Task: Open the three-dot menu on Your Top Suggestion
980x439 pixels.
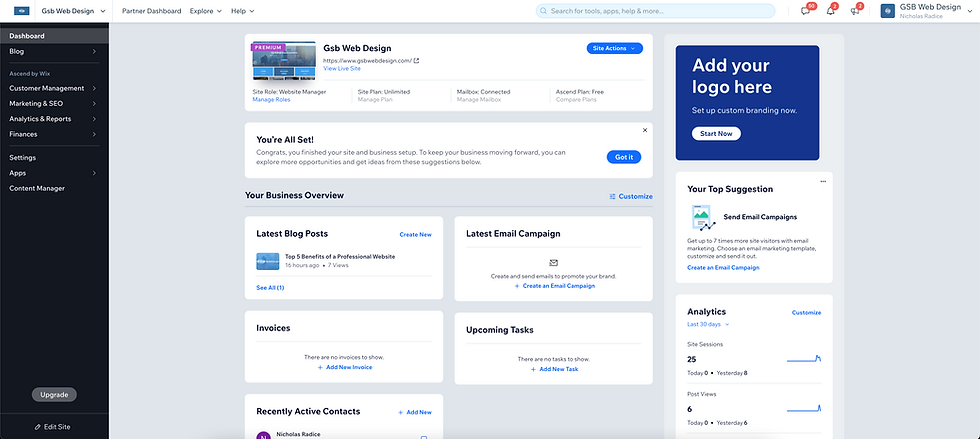Action: coord(823,181)
